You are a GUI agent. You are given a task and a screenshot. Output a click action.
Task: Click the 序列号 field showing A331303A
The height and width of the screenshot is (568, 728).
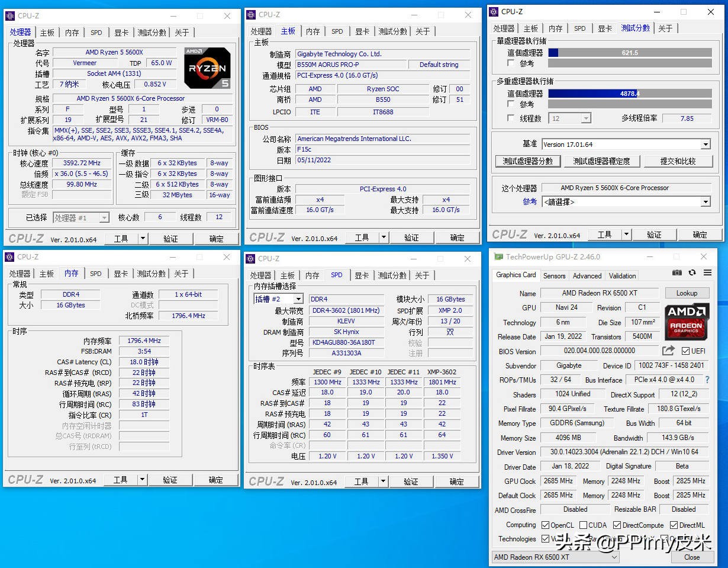[x=346, y=354]
